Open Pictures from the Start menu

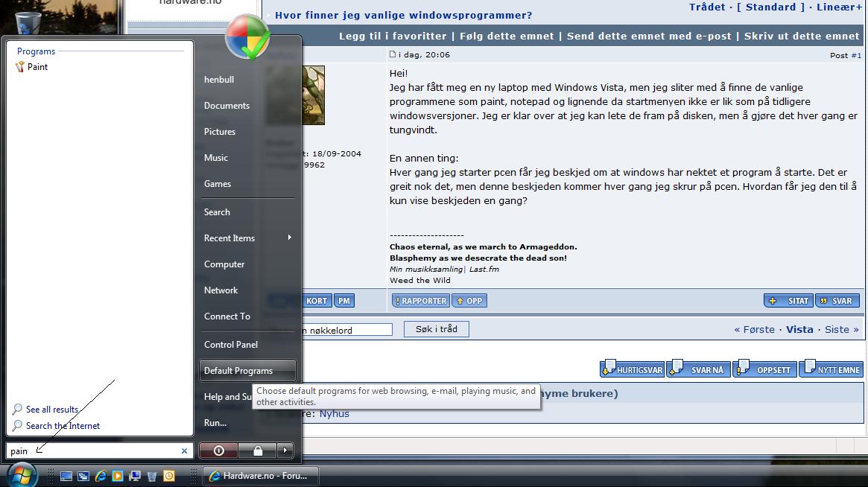(220, 132)
